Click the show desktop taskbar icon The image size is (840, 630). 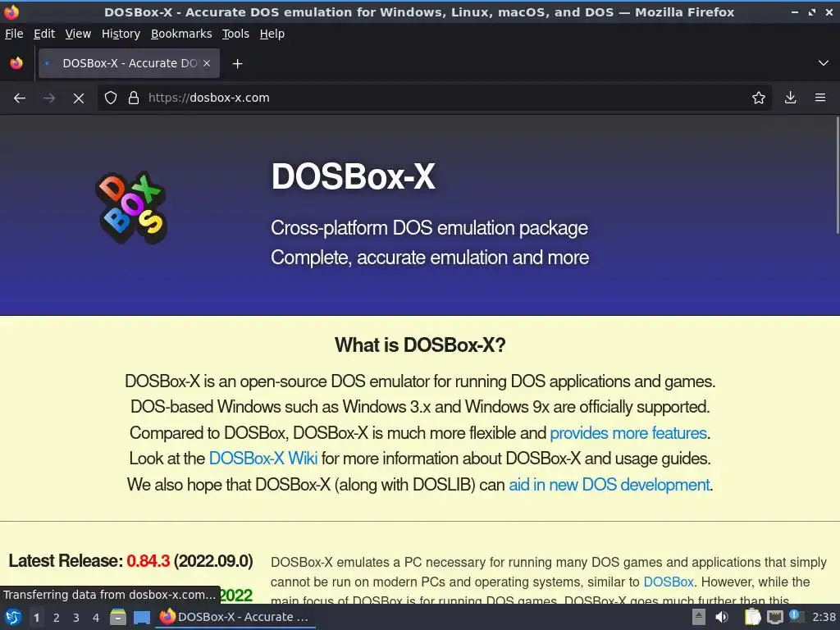point(141,617)
